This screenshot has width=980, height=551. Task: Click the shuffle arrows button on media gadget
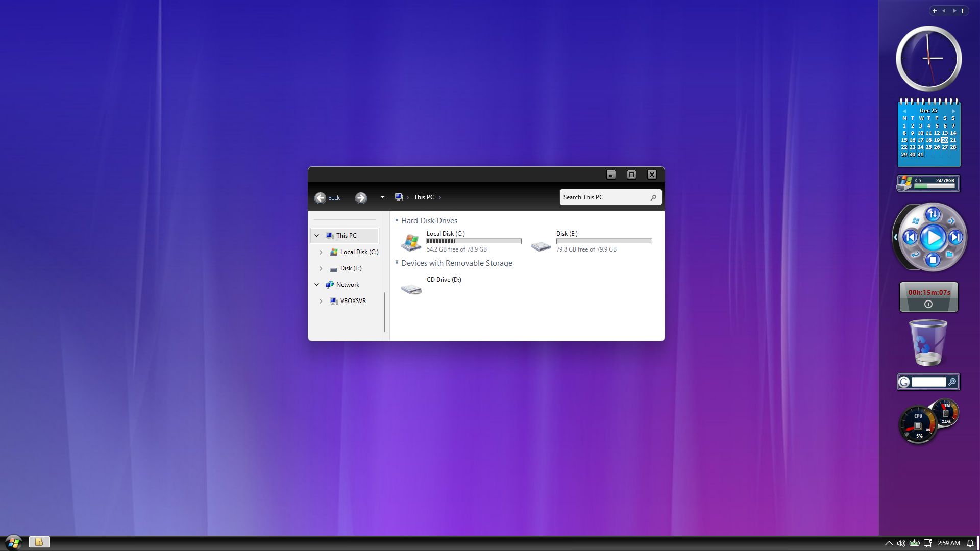click(x=933, y=214)
